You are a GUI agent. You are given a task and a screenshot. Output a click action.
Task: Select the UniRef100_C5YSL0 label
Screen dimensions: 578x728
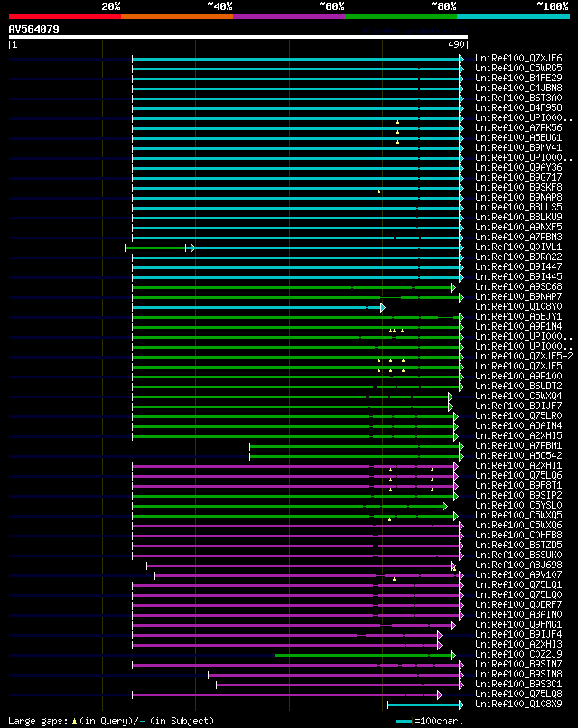pyautogui.click(x=518, y=505)
